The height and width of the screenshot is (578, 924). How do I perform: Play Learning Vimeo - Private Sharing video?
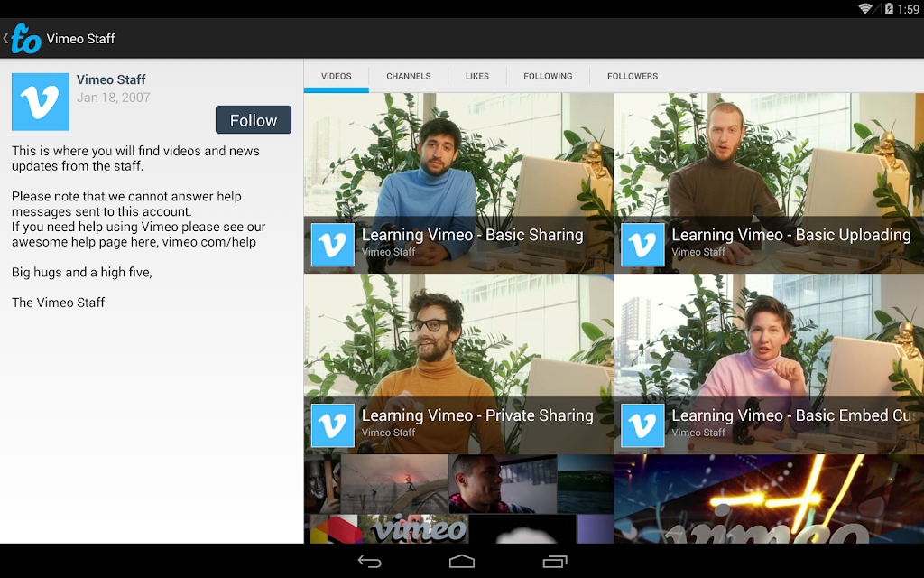point(458,364)
